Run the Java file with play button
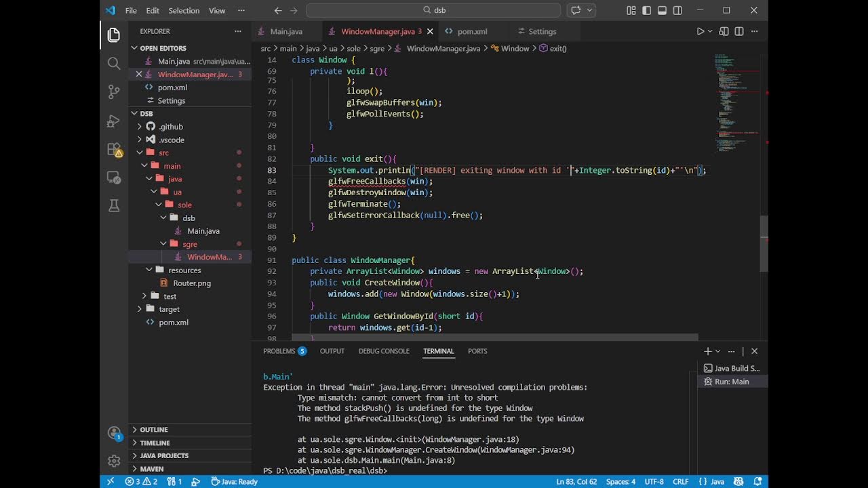Viewport: 868px width, 488px height. point(701,31)
